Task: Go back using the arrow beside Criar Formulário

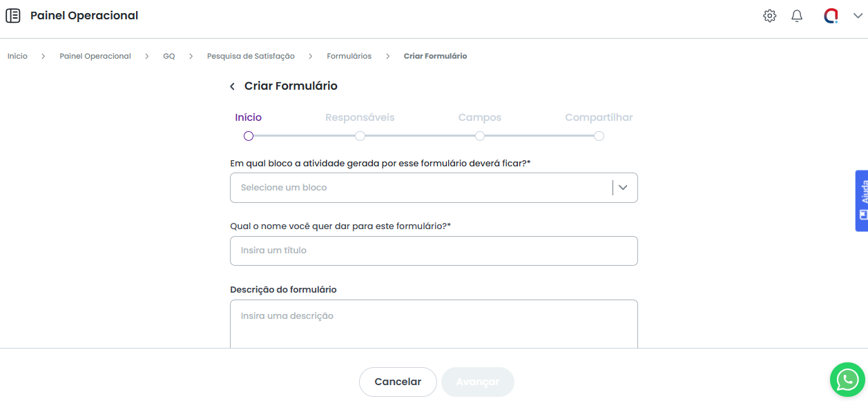Action: coord(233,86)
